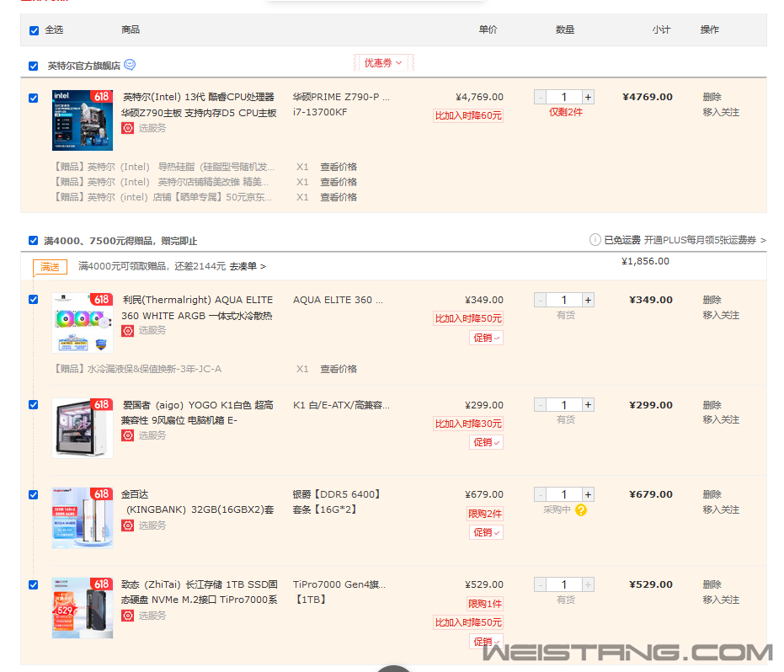Click quantity field for Intel CPU bundle
The height and width of the screenshot is (672, 784).
(x=564, y=97)
